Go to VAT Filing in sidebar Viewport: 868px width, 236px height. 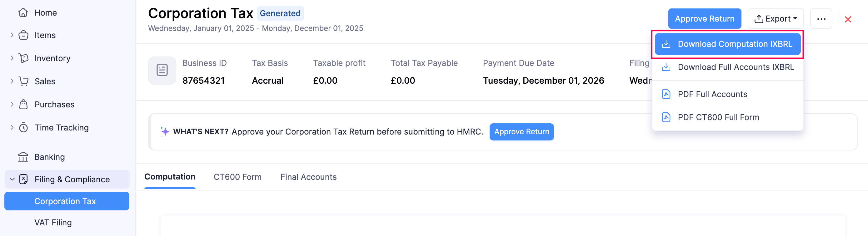pos(53,223)
